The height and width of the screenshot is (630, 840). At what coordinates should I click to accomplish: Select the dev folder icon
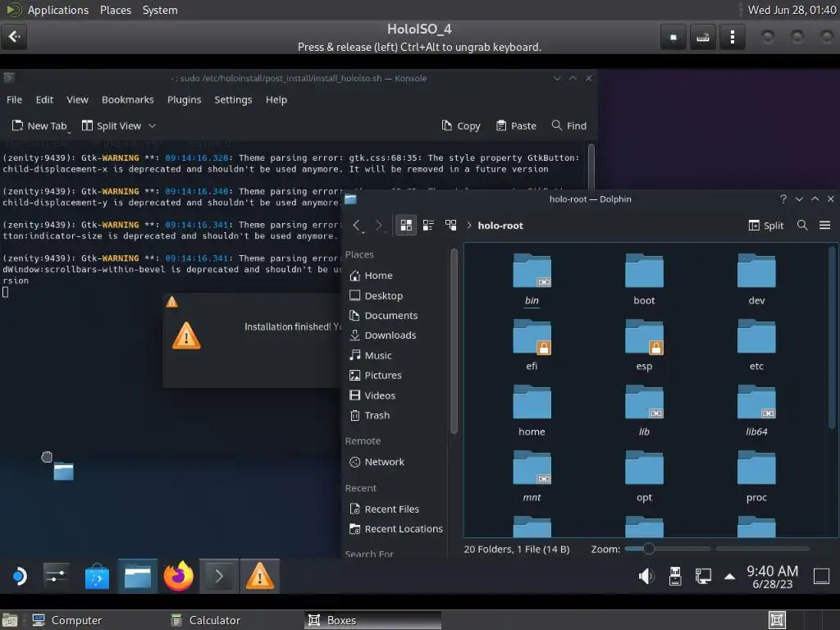click(756, 271)
